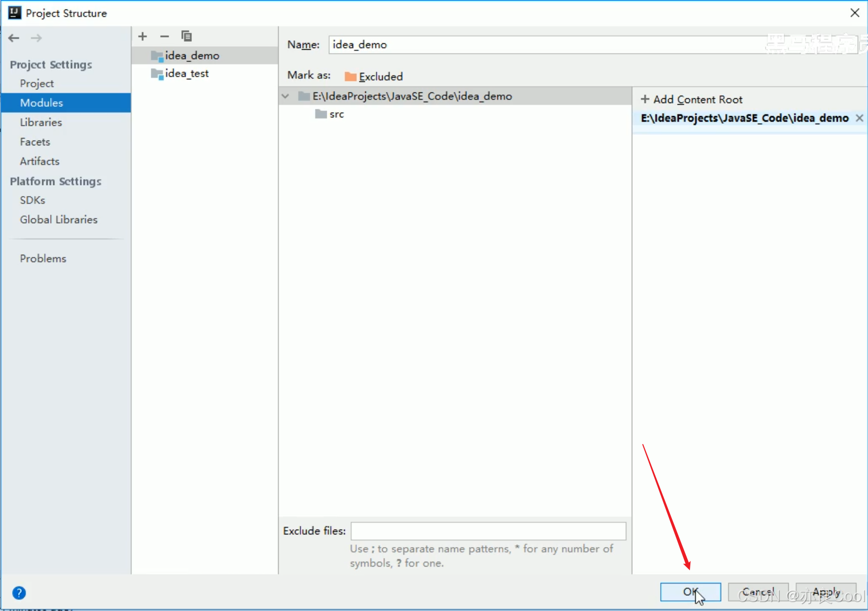Open Global Libraries settings
This screenshot has height=611, width=868.
[x=59, y=219]
